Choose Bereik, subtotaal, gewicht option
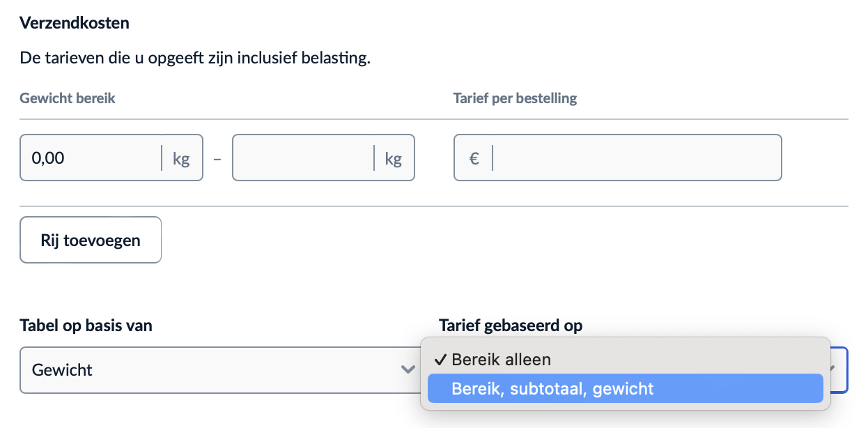This screenshot has height=428, width=868. [x=552, y=388]
